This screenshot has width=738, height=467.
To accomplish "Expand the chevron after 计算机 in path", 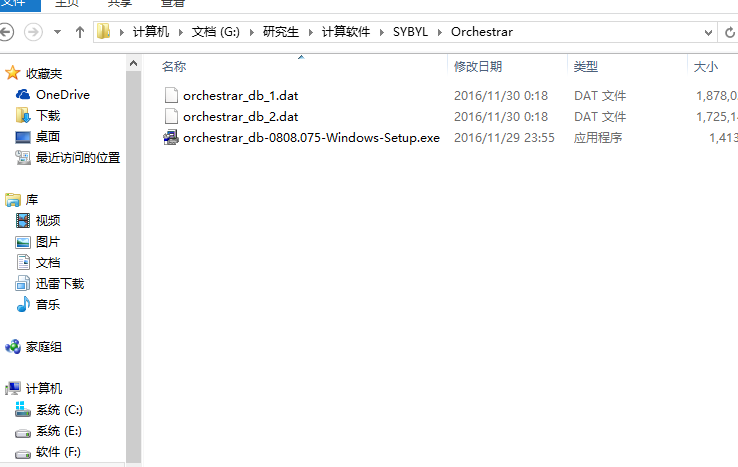I will click(180, 32).
